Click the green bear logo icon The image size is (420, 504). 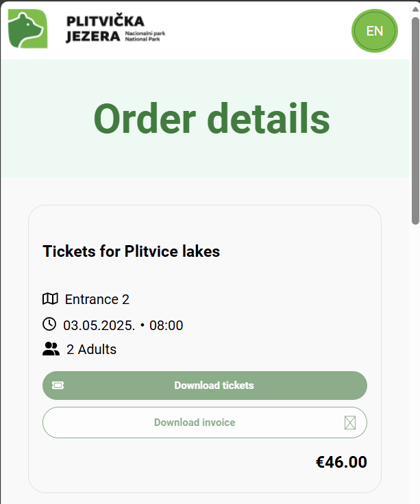tap(27, 29)
